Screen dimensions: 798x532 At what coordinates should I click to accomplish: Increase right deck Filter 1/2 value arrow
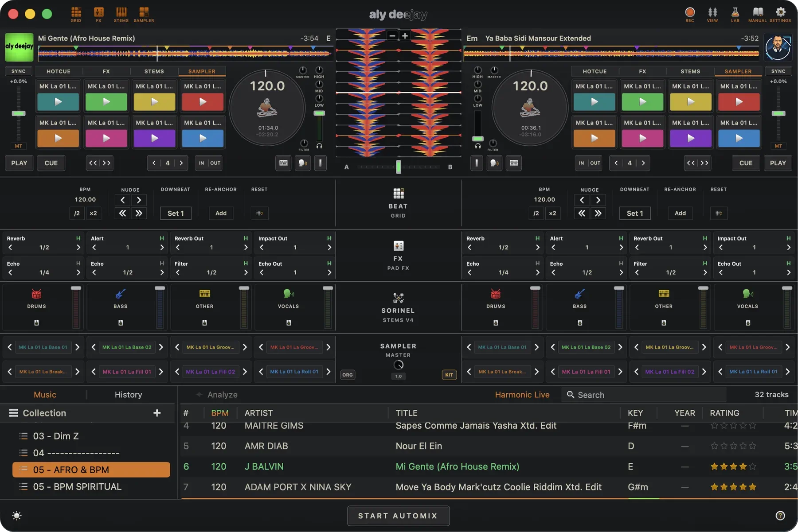tap(705, 273)
